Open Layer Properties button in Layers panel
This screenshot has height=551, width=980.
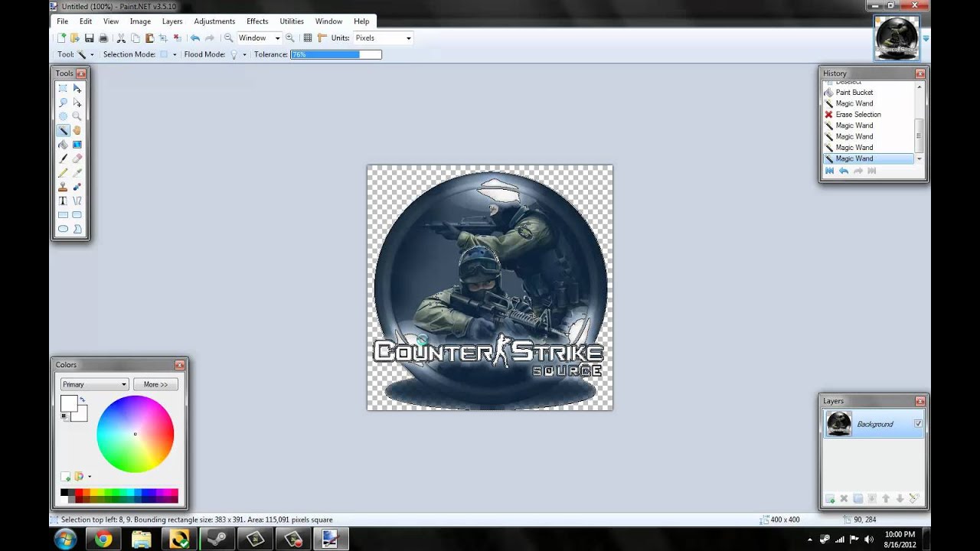tap(913, 498)
